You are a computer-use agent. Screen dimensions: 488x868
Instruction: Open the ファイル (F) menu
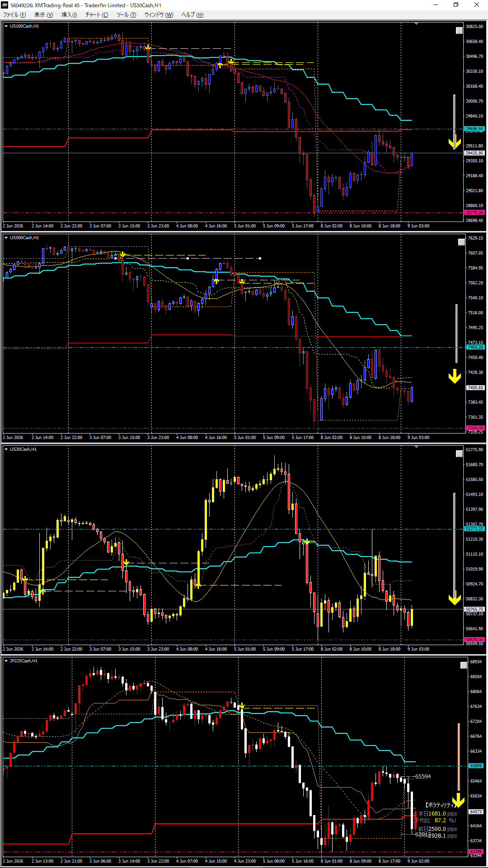(x=14, y=15)
